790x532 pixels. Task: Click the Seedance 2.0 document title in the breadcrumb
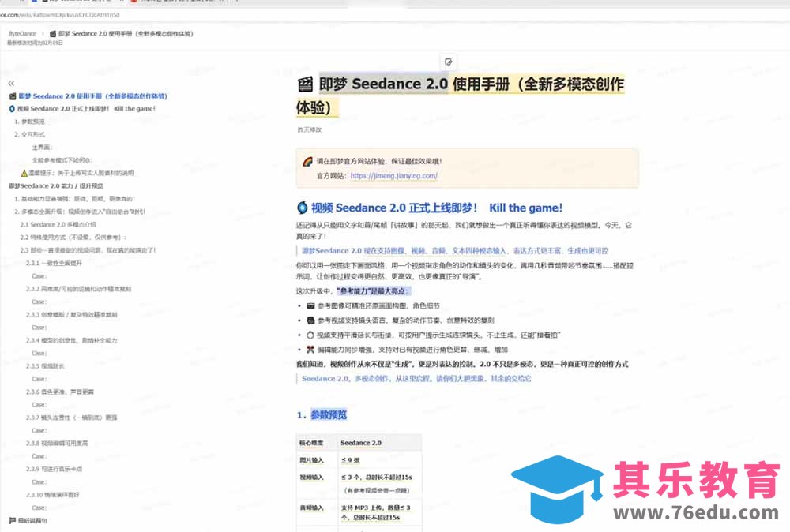[x=126, y=34]
